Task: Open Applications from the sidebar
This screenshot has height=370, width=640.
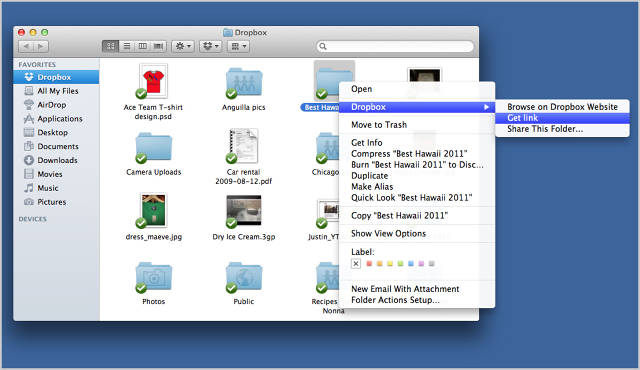Action: [x=60, y=119]
